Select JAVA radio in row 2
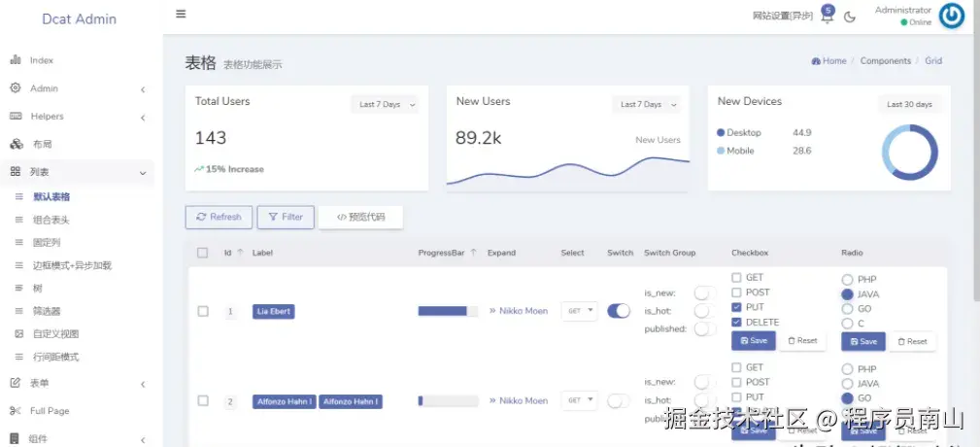 click(x=847, y=384)
